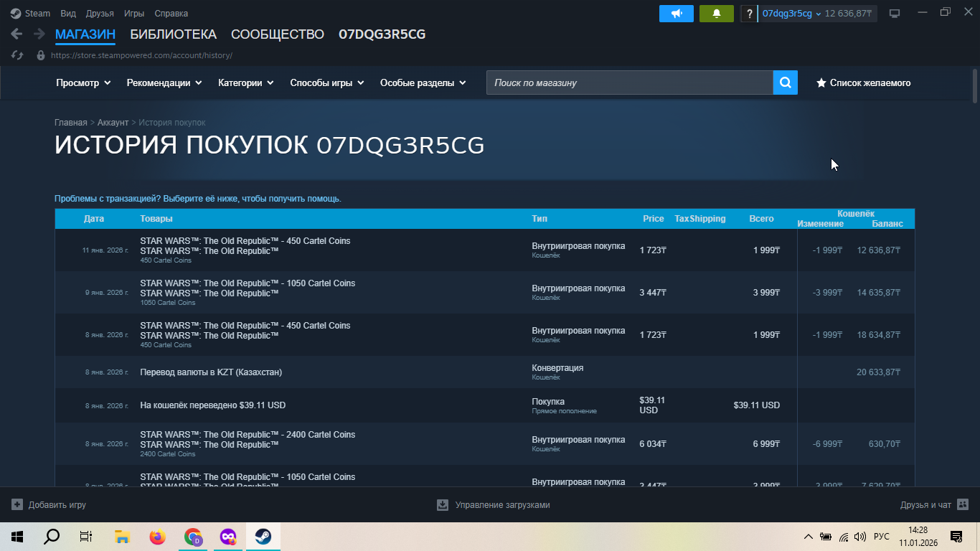
Task: Go forward with the right arrow
Action: [39, 34]
